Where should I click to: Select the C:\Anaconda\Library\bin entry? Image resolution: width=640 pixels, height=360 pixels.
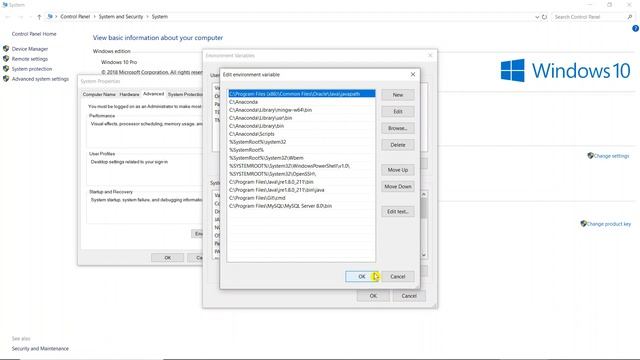coord(302,126)
